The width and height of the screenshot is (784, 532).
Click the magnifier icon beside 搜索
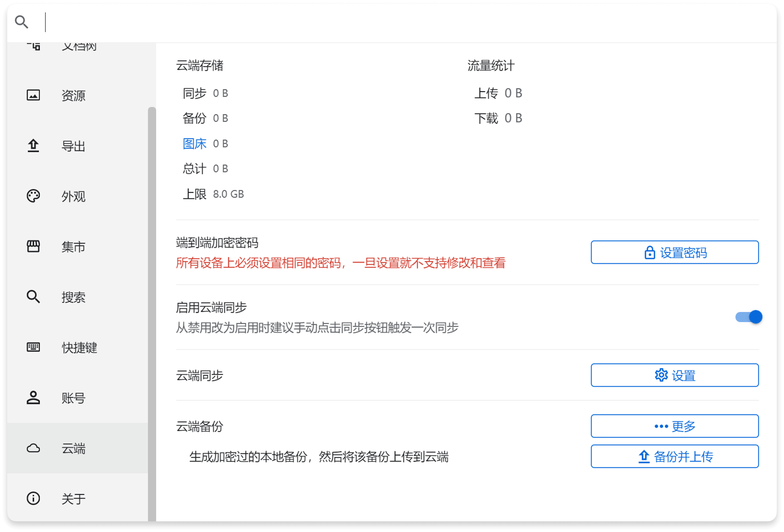pyautogui.click(x=33, y=297)
